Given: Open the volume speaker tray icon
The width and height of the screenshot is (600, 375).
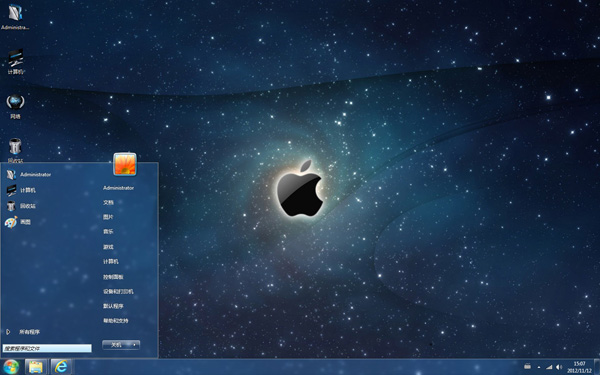Looking at the screenshot, I should tap(559, 367).
